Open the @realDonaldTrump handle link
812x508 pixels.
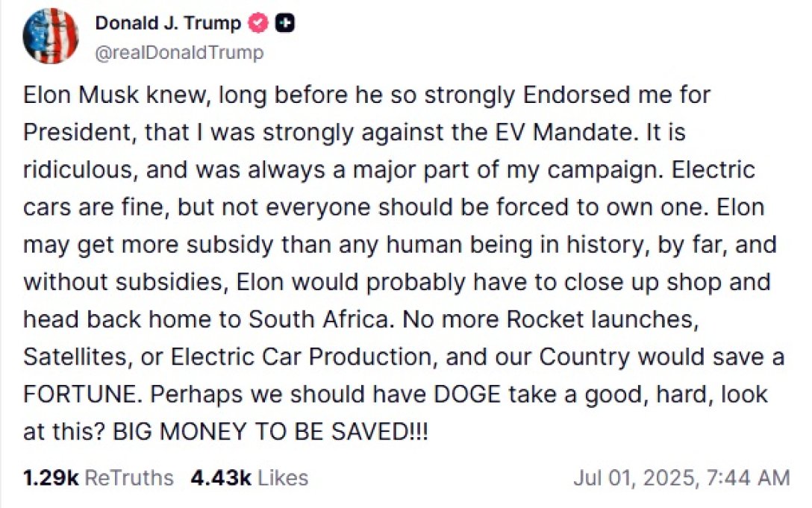coord(179,53)
